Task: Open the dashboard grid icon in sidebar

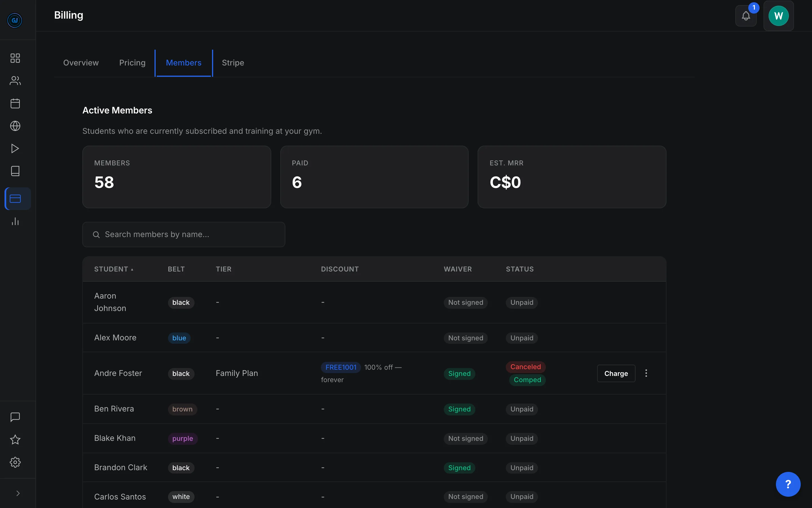Action: [x=15, y=58]
